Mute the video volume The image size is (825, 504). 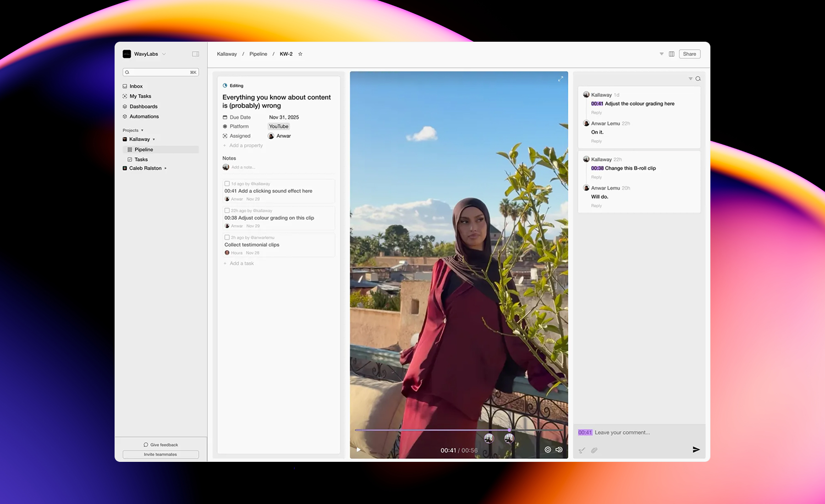point(559,450)
